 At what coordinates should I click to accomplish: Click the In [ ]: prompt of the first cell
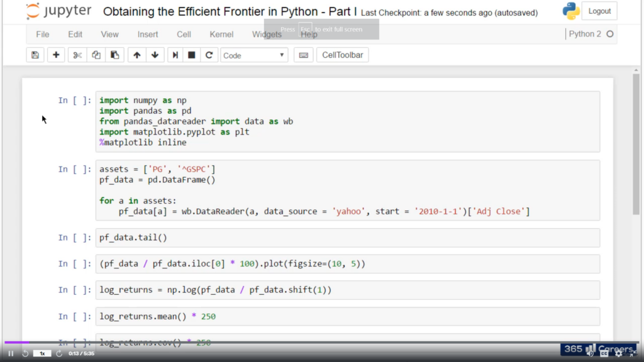coord(75,101)
